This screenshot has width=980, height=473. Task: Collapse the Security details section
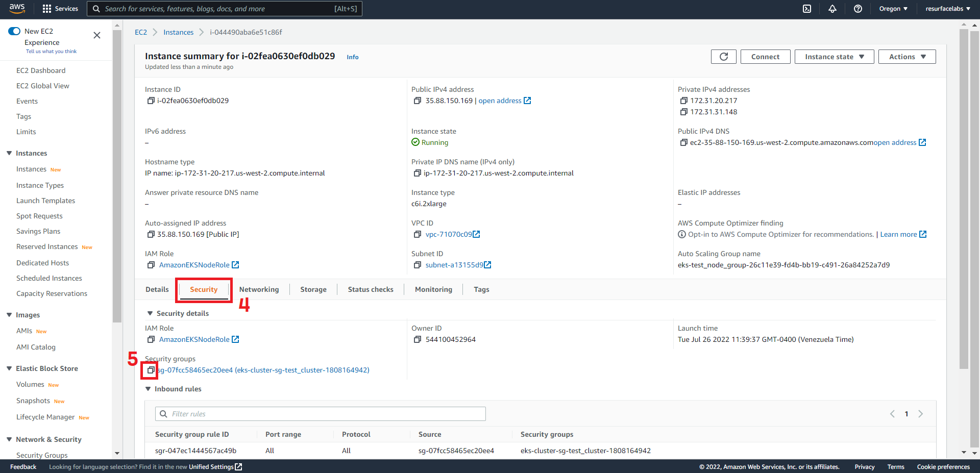point(150,313)
